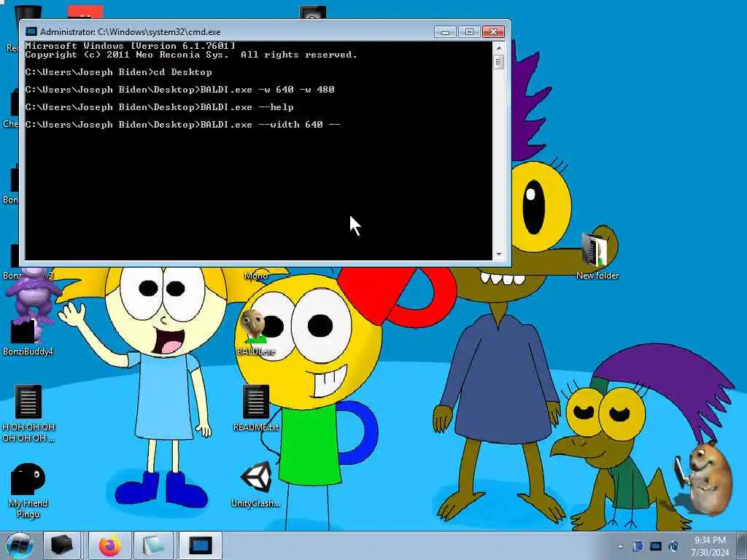Viewport: 747px width, 560px height.
Task: Click the 'cd Desktop' command line
Action: tap(119, 72)
